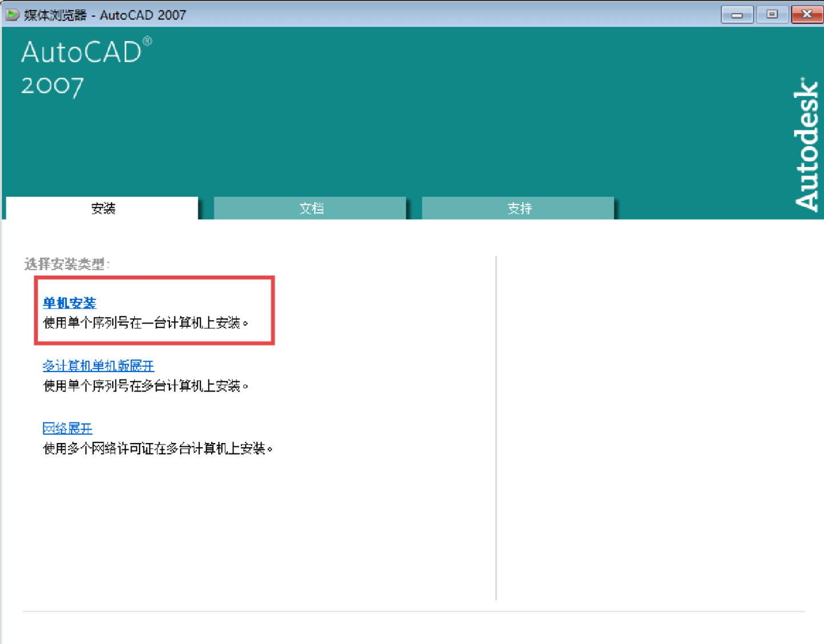The image size is (824, 644).
Task: Click the description text under 网络展开
Action: [x=159, y=448]
